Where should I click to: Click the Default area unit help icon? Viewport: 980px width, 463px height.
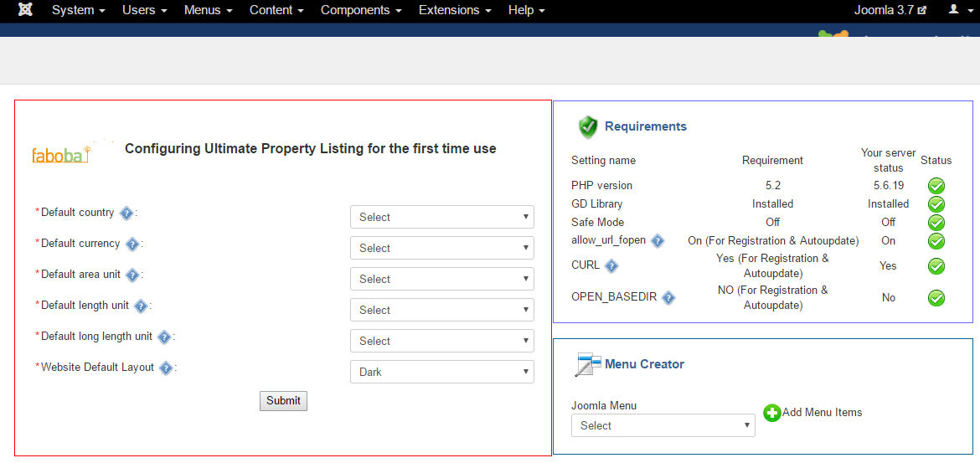pyautogui.click(x=132, y=275)
